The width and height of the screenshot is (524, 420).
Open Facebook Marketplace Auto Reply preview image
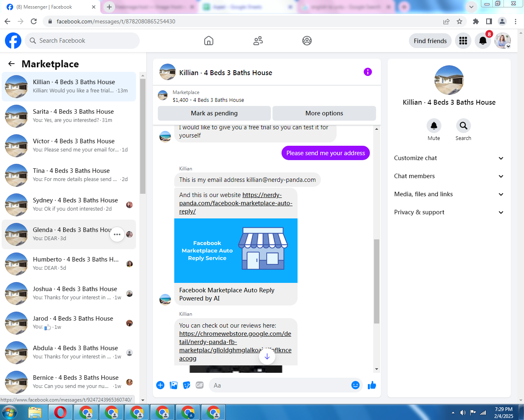click(236, 250)
